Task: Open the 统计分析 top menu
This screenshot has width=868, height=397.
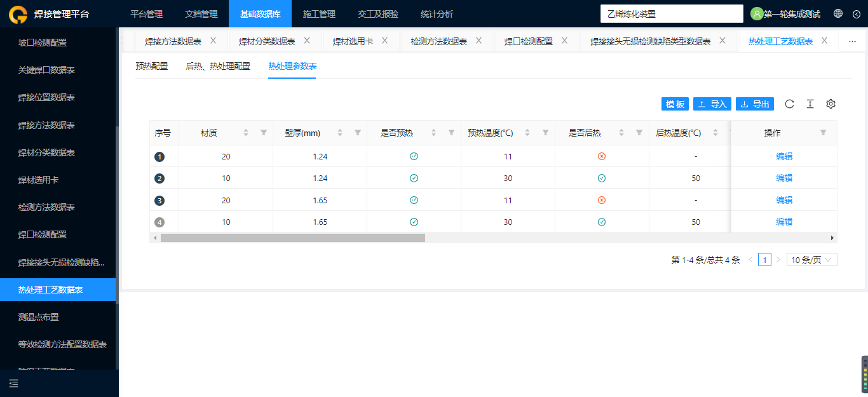Action: (x=437, y=14)
